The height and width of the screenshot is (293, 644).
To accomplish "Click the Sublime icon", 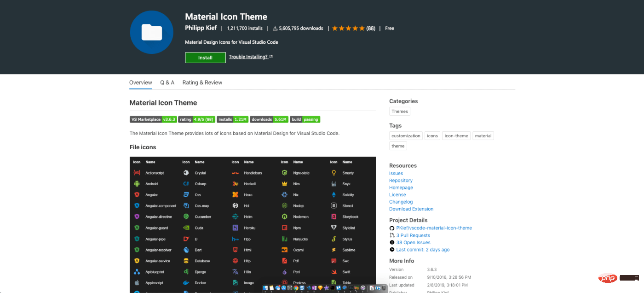I will (x=333, y=250).
